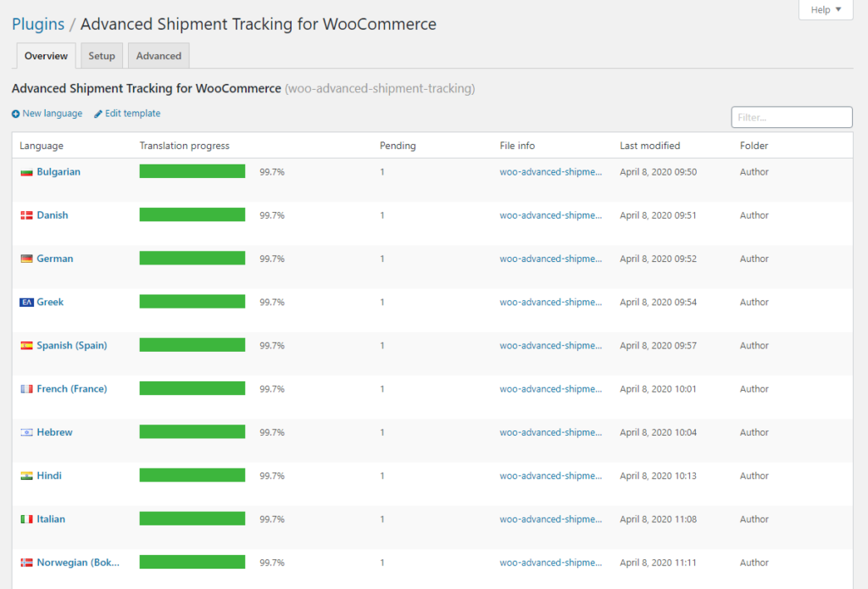Open the French (France) translation
This screenshot has height=589, width=868.
point(71,389)
